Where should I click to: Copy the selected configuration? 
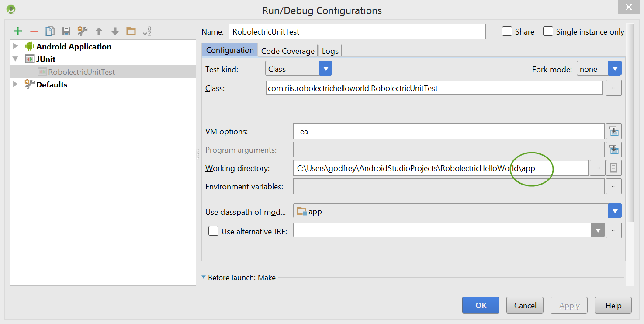point(50,31)
